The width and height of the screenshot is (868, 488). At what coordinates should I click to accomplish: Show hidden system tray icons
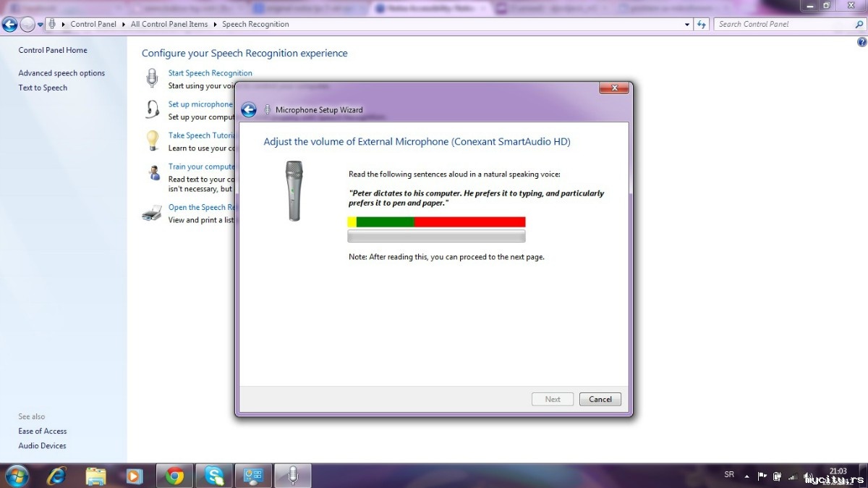point(746,476)
